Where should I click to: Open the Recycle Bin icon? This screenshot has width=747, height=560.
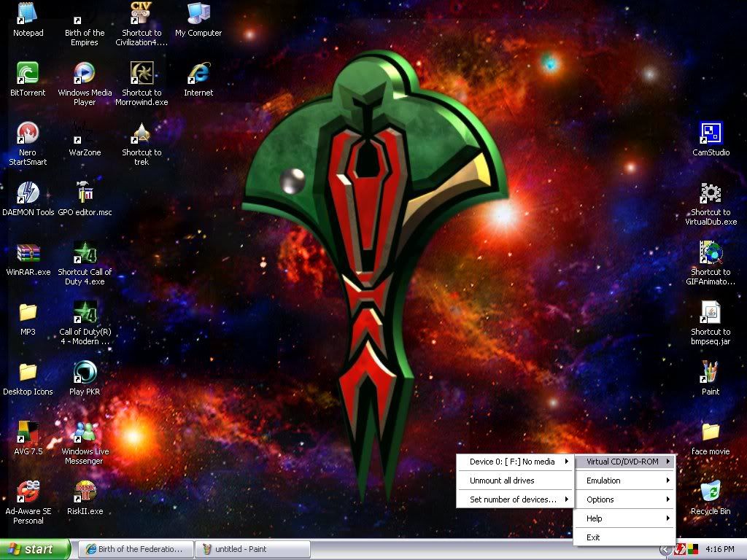pos(711,491)
